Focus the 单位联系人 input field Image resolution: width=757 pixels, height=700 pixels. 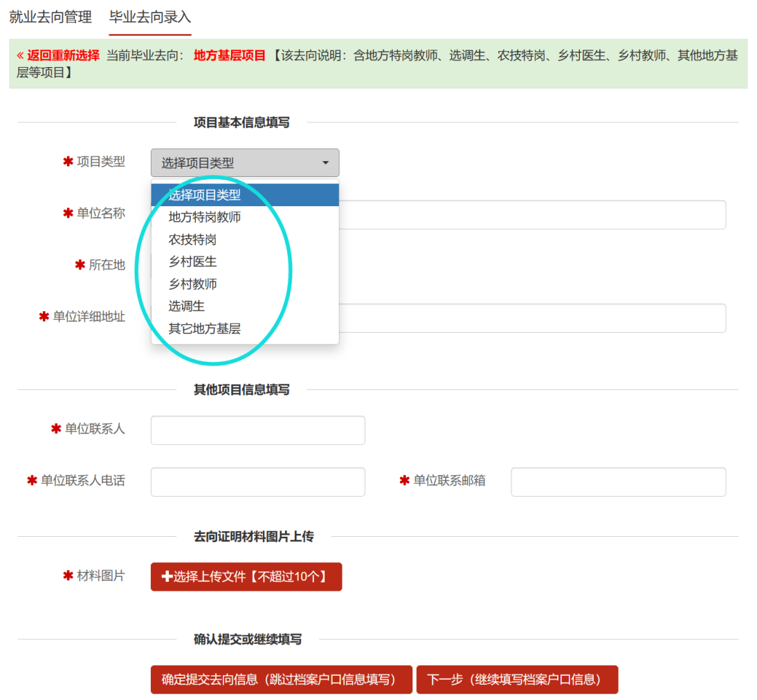(x=258, y=430)
